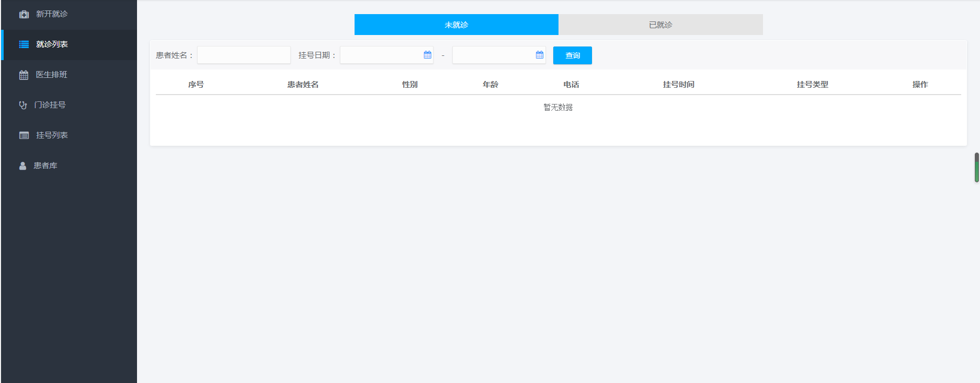980x383 pixels.
Task: Click the 操作 column header
Action: pos(920,84)
